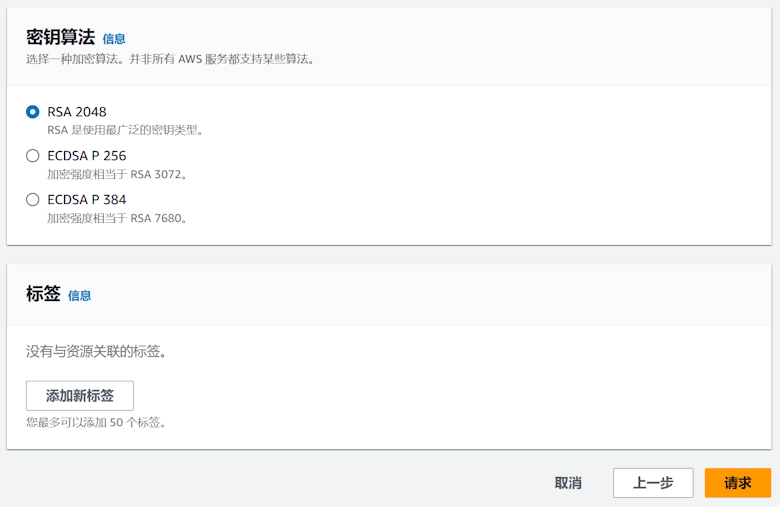Click hint '您最多可以添加 50 个标签。'
The height and width of the screenshot is (507, 780).
(96, 422)
